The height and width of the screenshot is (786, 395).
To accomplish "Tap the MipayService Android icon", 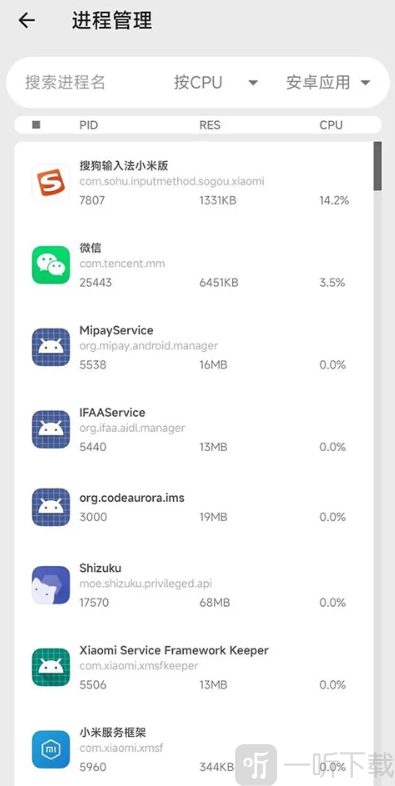I will click(x=51, y=347).
